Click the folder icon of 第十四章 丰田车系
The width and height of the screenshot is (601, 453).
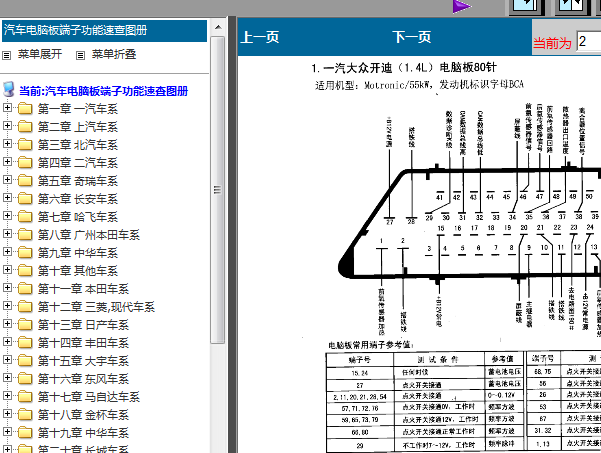point(25,343)
